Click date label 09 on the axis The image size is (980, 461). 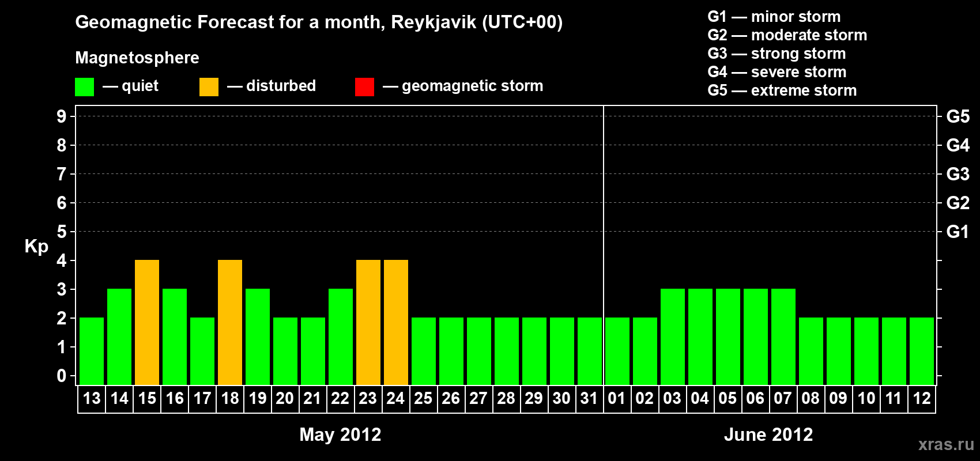[x=838, y=399]
